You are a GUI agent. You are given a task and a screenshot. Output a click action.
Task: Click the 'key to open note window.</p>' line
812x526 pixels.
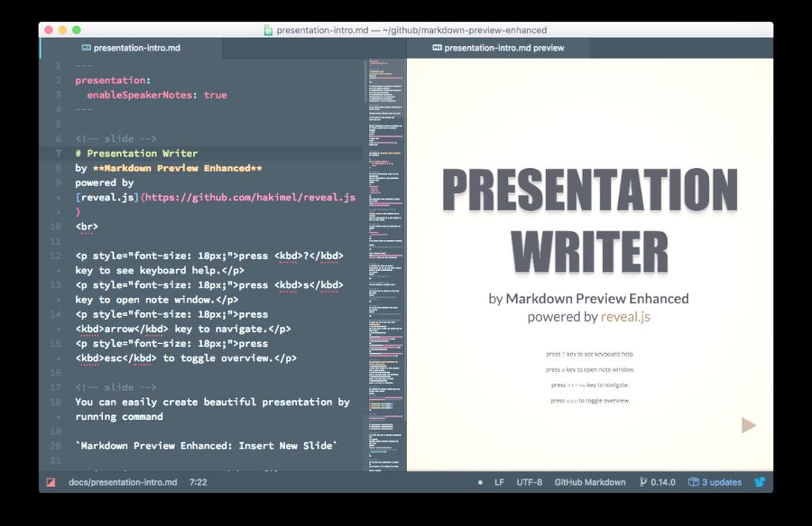click(157, 299)
